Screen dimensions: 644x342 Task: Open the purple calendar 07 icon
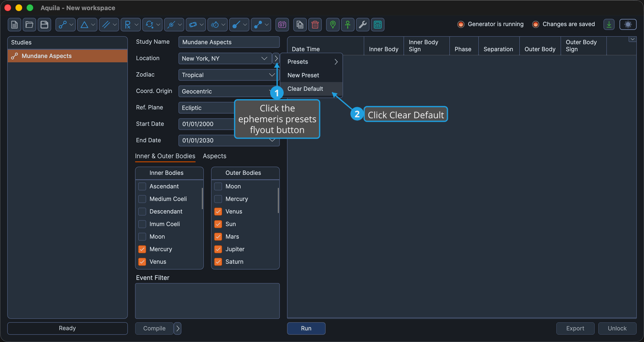point(282,25)
